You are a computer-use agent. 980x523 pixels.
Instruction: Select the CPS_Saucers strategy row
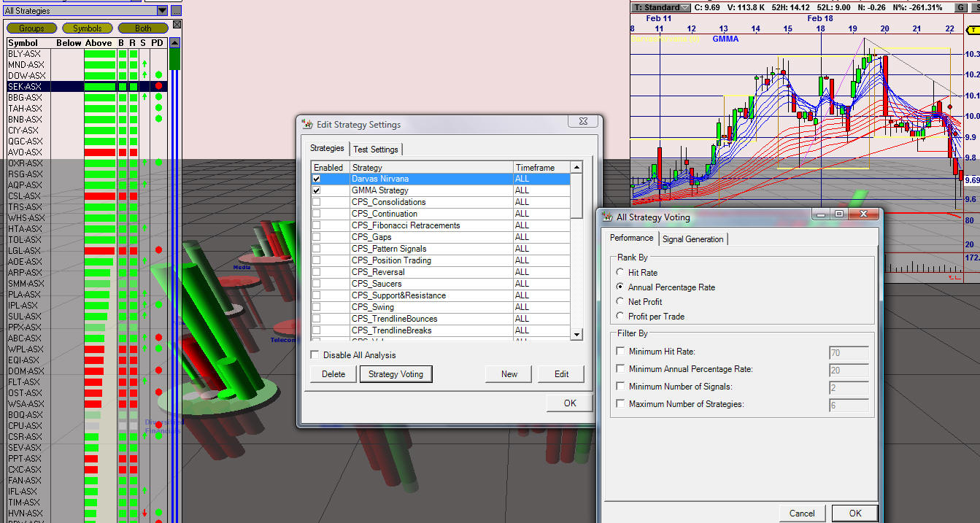click(x=441, y=284)
